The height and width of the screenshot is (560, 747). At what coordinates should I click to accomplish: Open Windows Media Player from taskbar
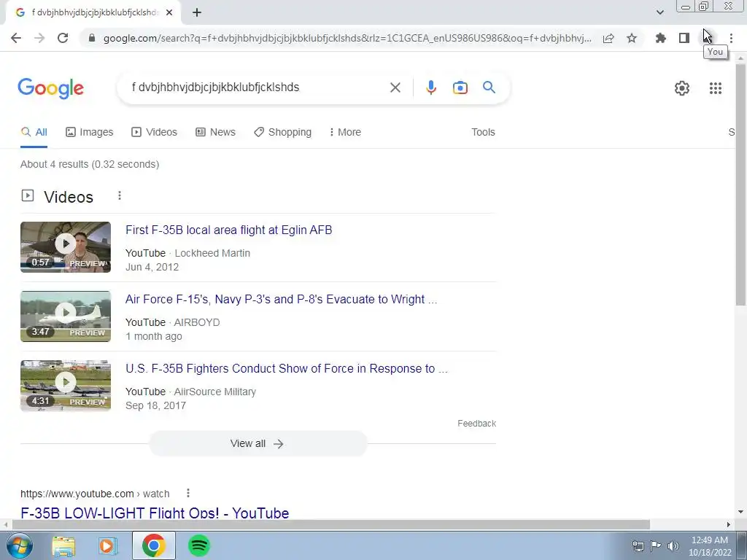click(x=108, y=545)
